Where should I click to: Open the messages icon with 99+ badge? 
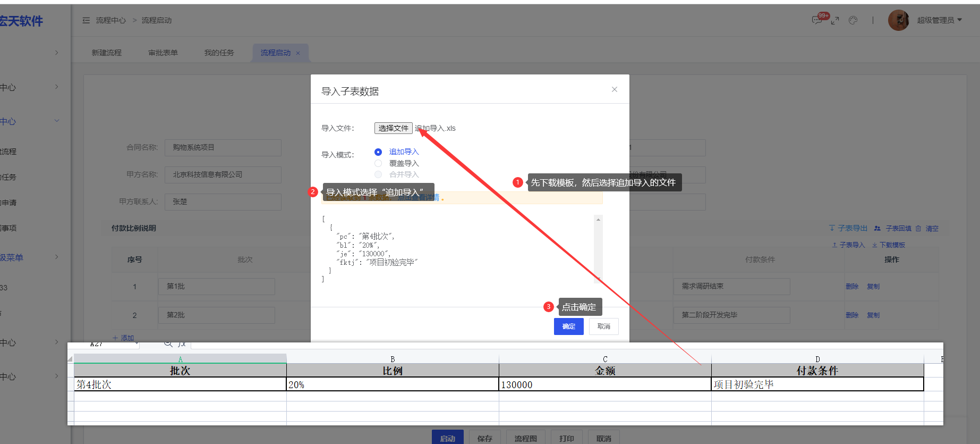pyautogui.click(x=817, y=20)
